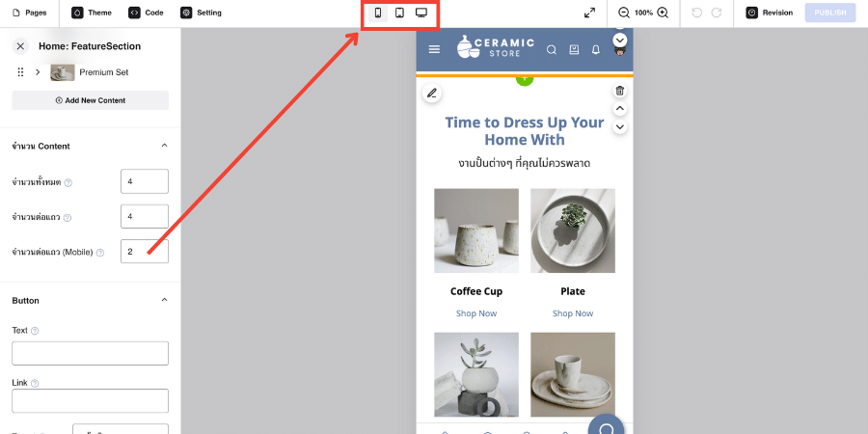The width and height of the screenshot is (868, 434).
Task: Switch to desktop device preview
Action: pos(421,13)
